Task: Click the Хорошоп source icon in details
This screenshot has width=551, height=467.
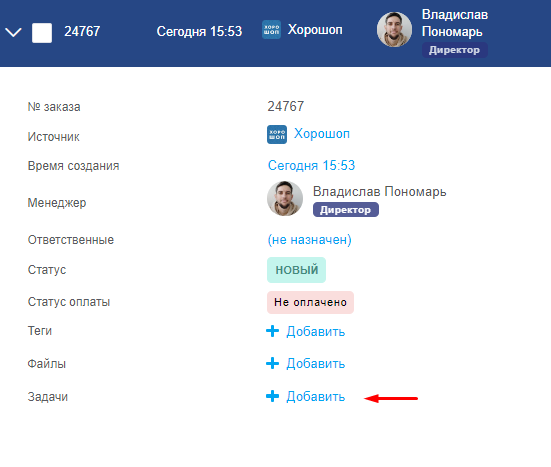Action: coord(277,134)
